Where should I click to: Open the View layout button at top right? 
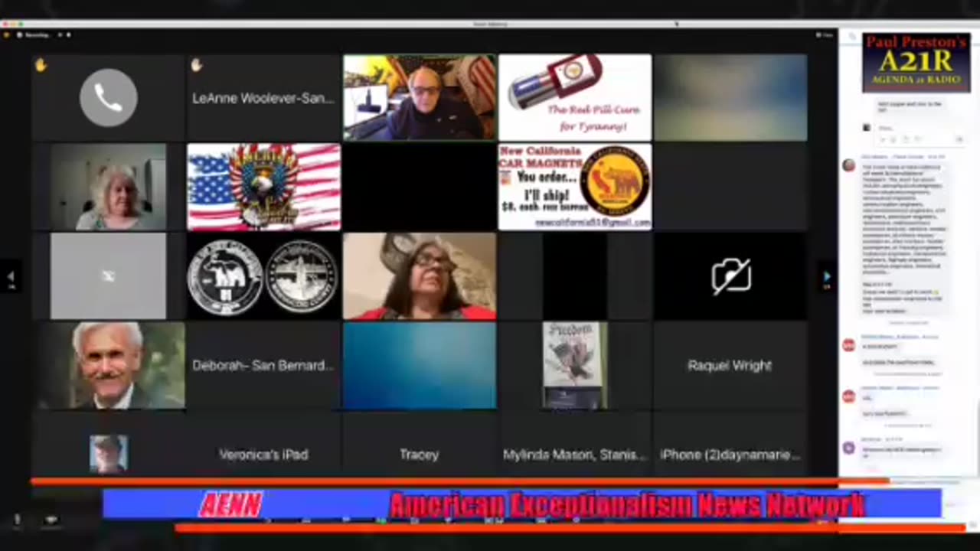pos(825,35)
